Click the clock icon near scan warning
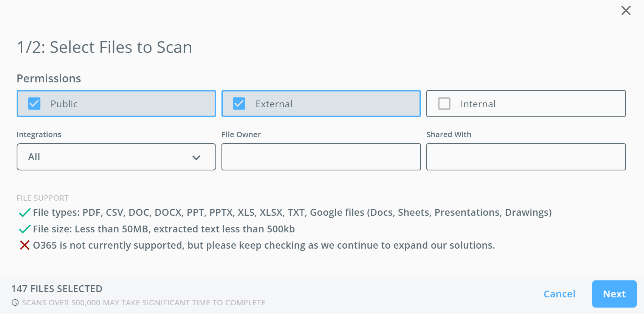 click(15, 303)
